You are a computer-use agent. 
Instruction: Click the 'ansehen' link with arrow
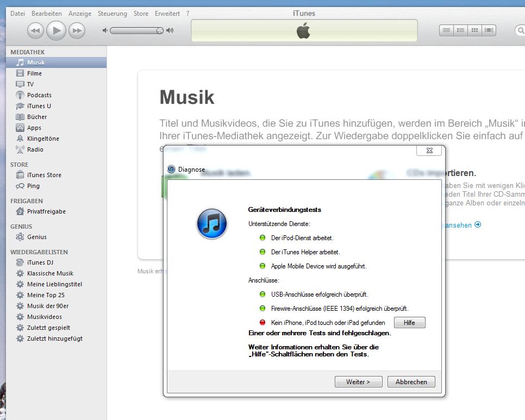(463, 225)
